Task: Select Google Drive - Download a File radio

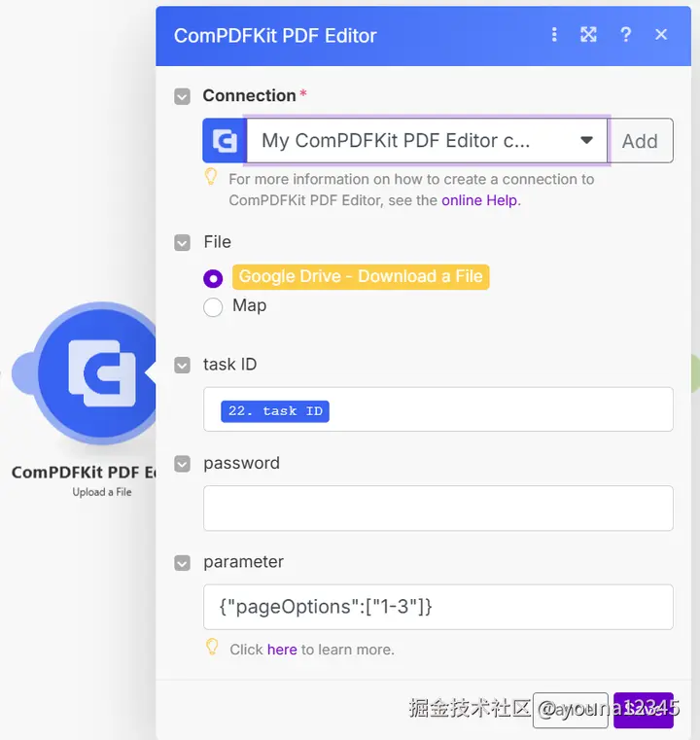Action: [x=213, y=278]
